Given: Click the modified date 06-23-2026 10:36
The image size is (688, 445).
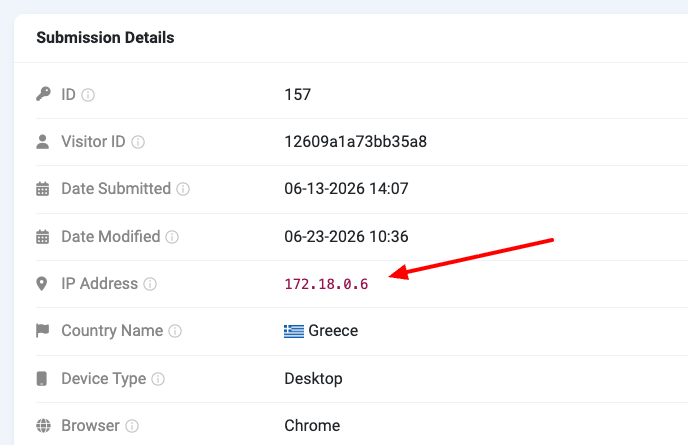Looking at the screenshot, I should (346, 237).
